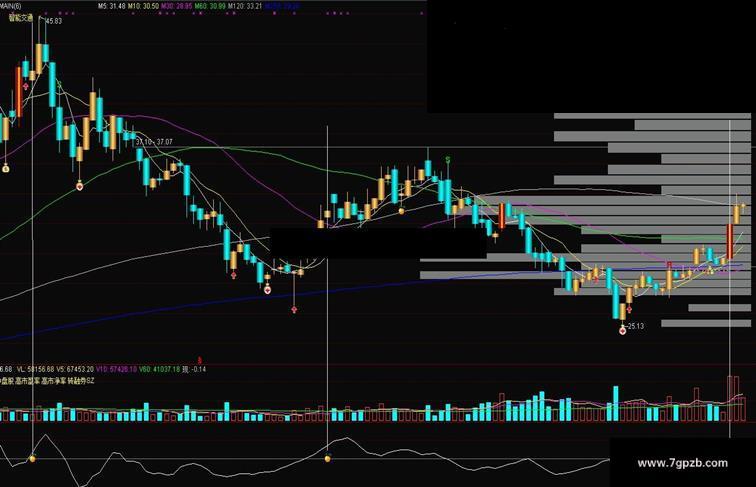
Task: Click the purple M30 moving average label
Action: (176, 6)
